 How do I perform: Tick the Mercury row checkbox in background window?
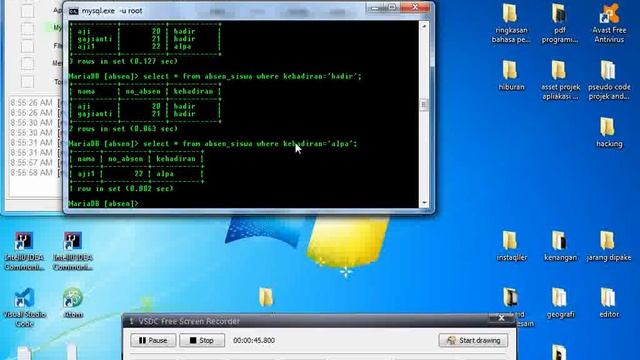27,64
